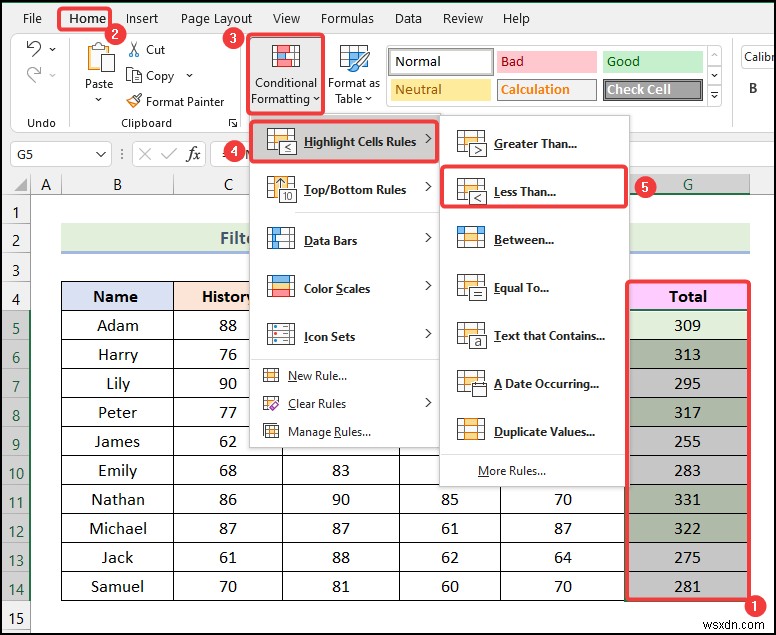Screen dimensions: 776x635
Task: Toggle the Bold button
Action: coord(753,88)
